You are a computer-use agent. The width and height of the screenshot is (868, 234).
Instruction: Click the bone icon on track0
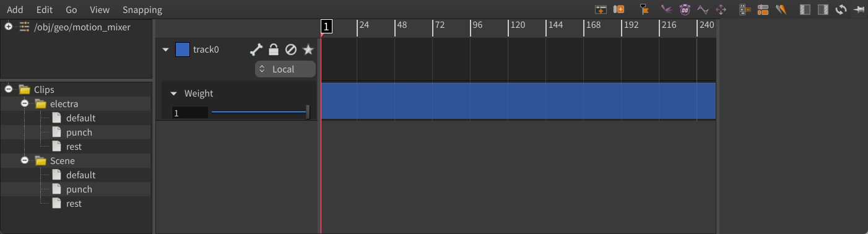coord(256,50)
